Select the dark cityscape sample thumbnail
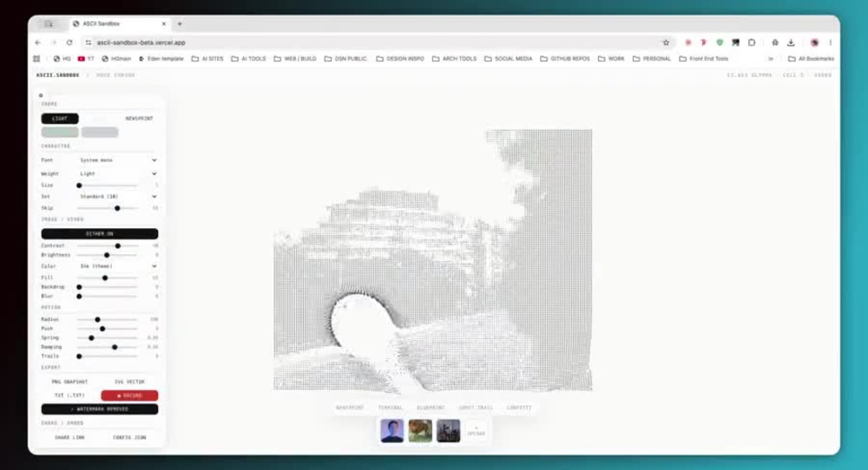The image size is (868, 470). 449,431
